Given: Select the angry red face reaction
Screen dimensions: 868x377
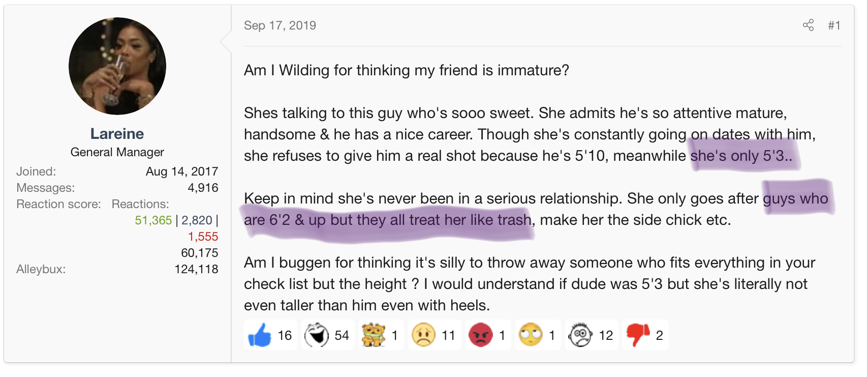Looking at the screenshot, I should pos(480,335).
